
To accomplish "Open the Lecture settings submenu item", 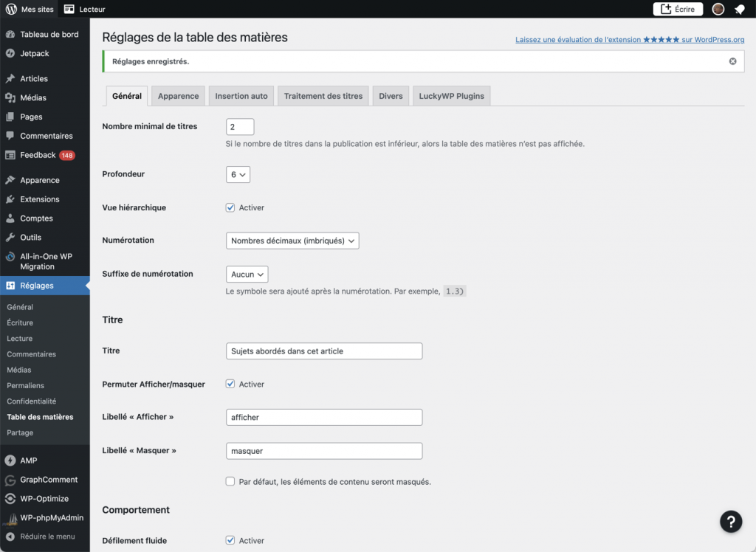I will pos(20,339).
